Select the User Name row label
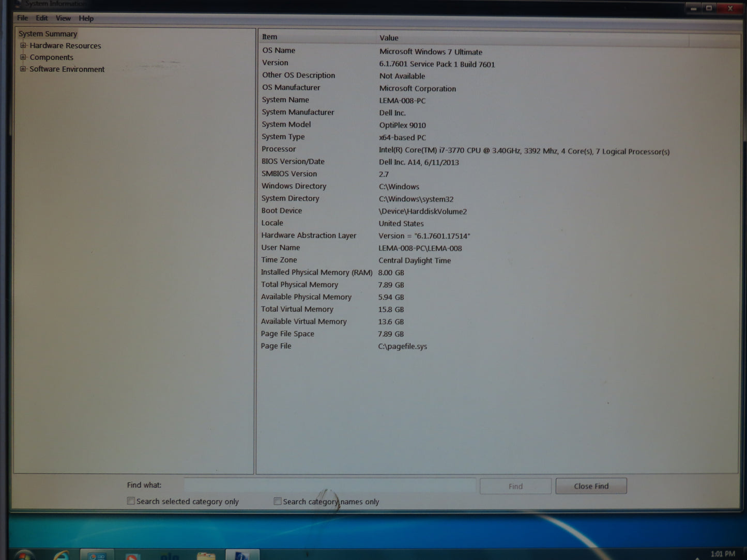This screenshot has width=747, height=560. [x=280, y=248]
